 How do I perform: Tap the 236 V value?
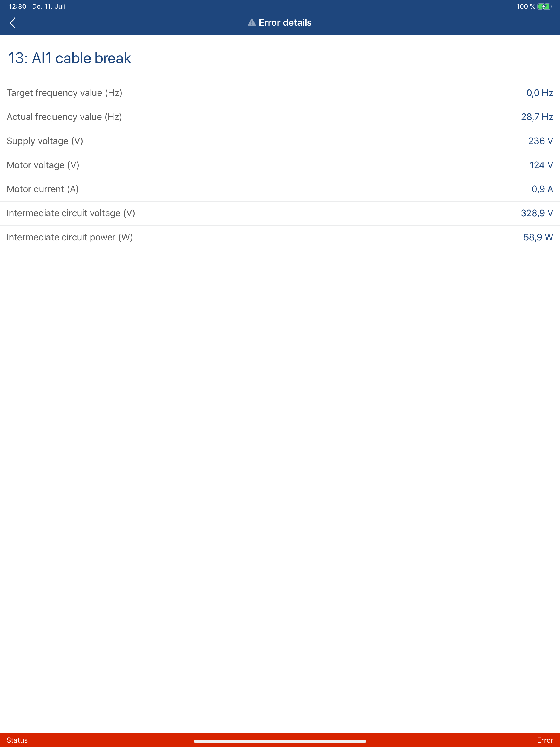tap(540, 141)
